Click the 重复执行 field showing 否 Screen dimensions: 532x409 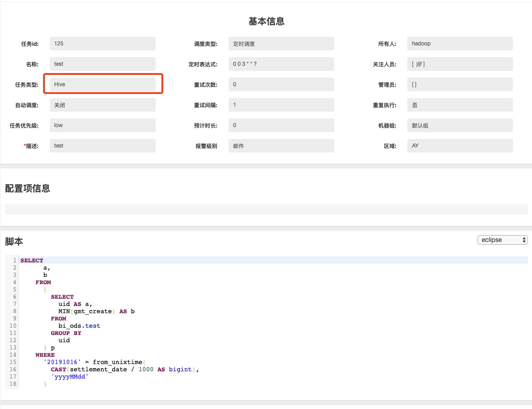(x=460, y=105)
